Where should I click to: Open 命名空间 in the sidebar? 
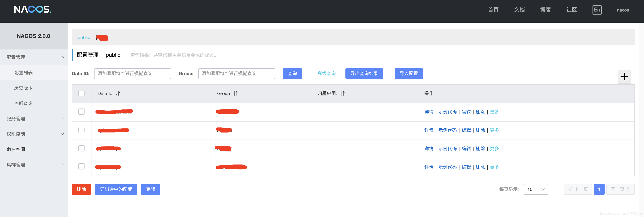[x=34, y=149]
